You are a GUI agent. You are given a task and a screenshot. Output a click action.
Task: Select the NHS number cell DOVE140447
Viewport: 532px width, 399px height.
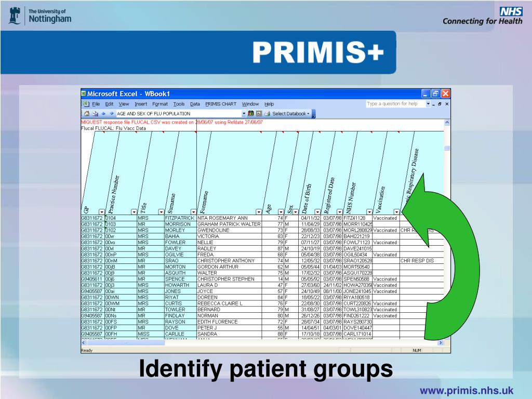tap(357, 328)
